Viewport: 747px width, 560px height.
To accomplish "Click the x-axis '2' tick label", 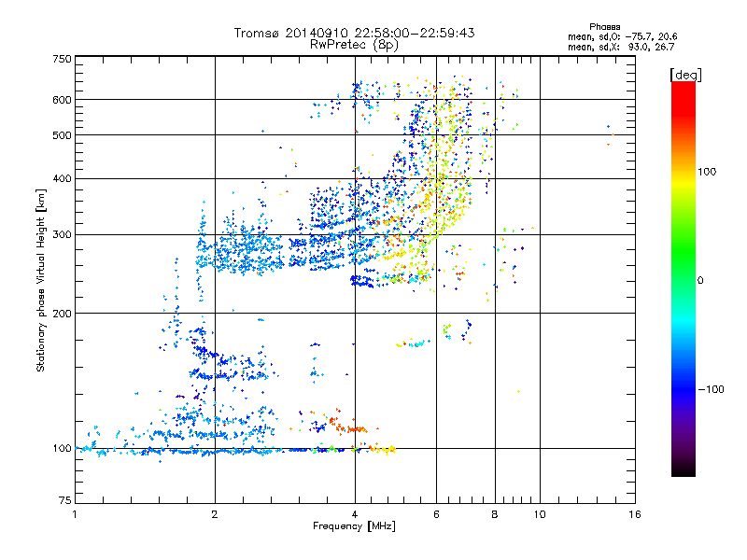I will (x=215, y=514).
